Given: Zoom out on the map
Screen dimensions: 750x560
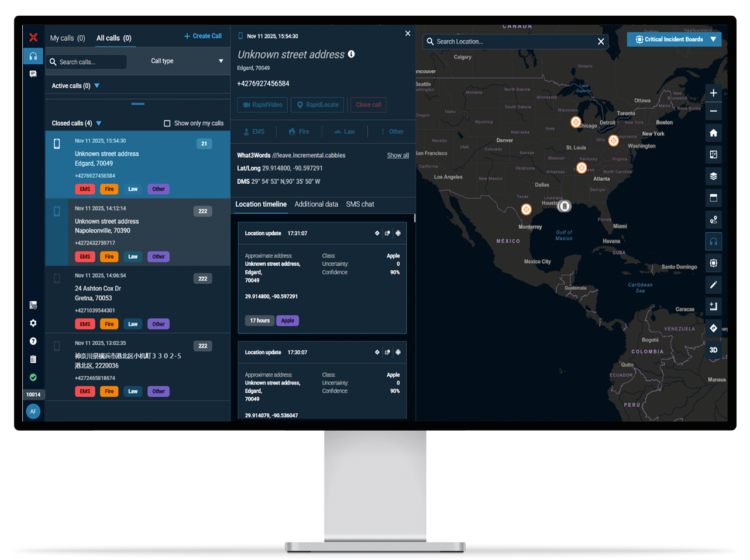Looking at the screenshot, I should click(x=713, y=111).
